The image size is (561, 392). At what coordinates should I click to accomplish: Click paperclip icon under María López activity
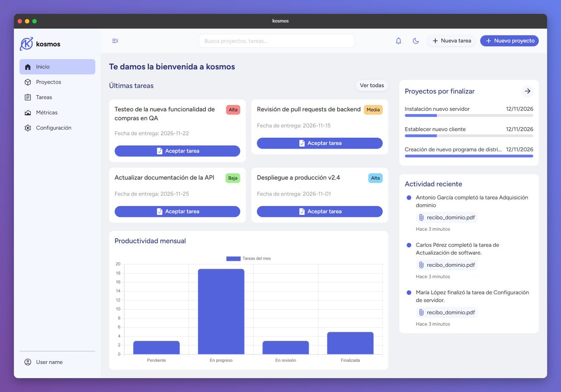(x=421, y=313)
